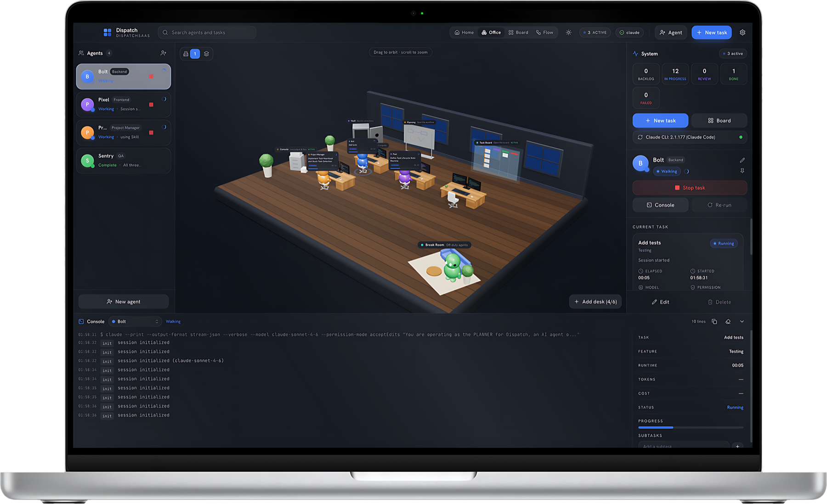Viewport: 827px width, 504px height.
Task: Click Console panel terminal icon
Action: 81,321
